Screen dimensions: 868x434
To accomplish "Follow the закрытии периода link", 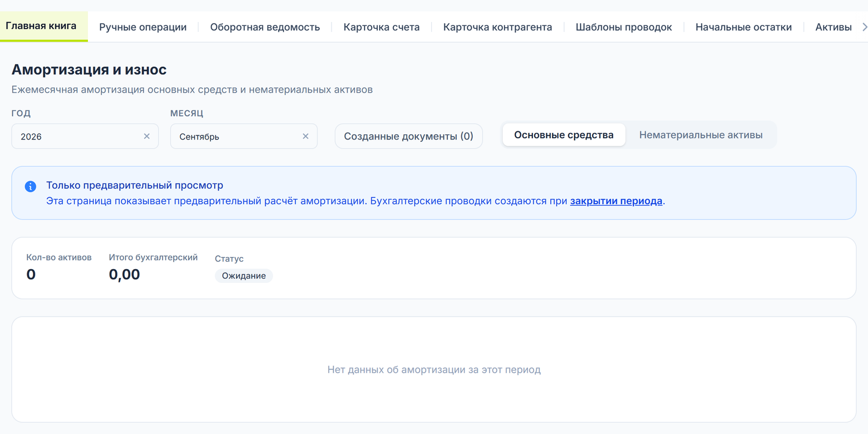I will (x=616, y=201).
